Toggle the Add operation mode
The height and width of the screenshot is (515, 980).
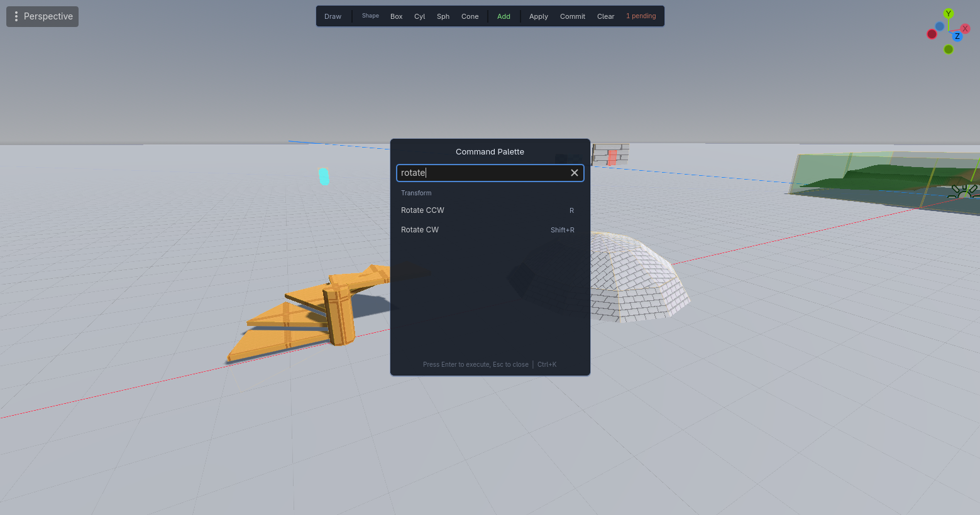point(504,16)
